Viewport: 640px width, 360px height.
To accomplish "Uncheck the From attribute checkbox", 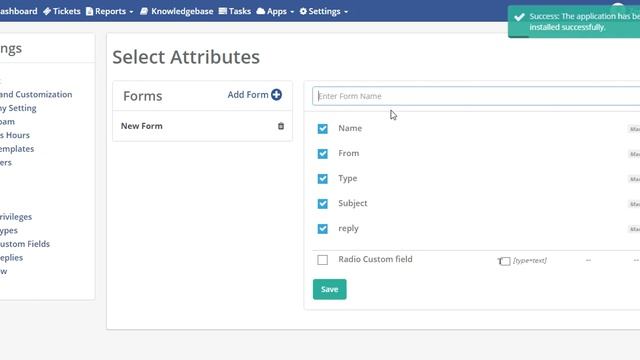I will tap(322, 153).
